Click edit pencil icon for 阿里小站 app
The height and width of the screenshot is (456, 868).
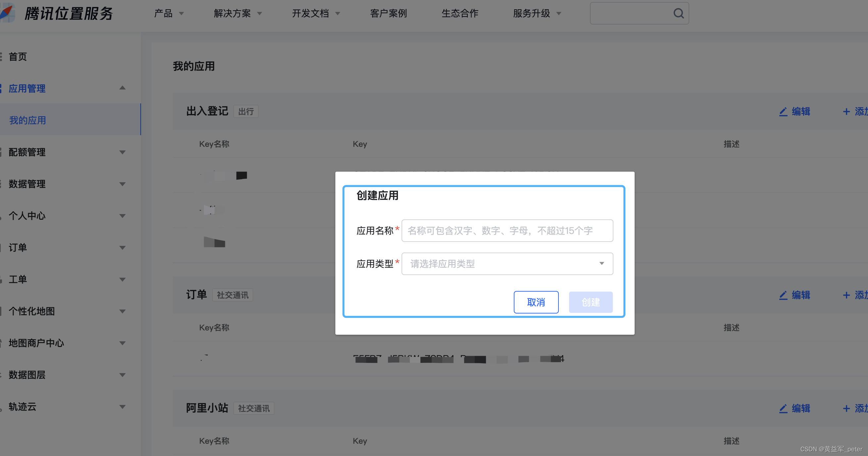783,408
